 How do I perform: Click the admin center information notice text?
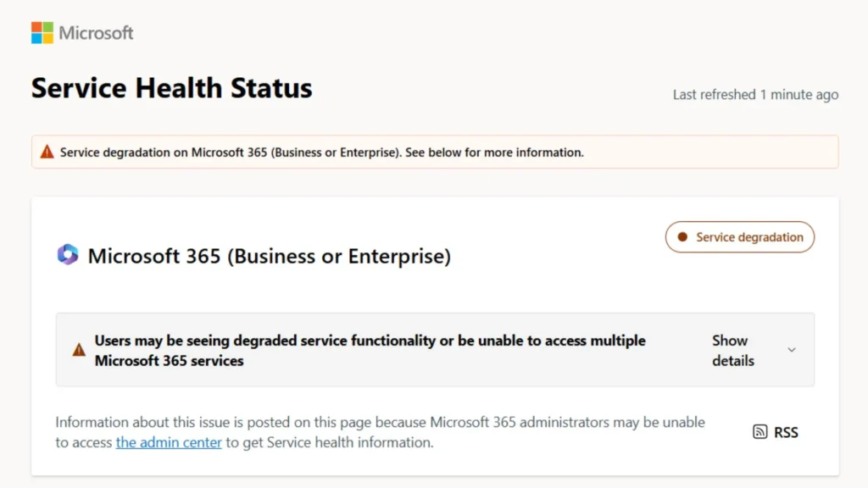pyautogui.click(x=380, y=431)
